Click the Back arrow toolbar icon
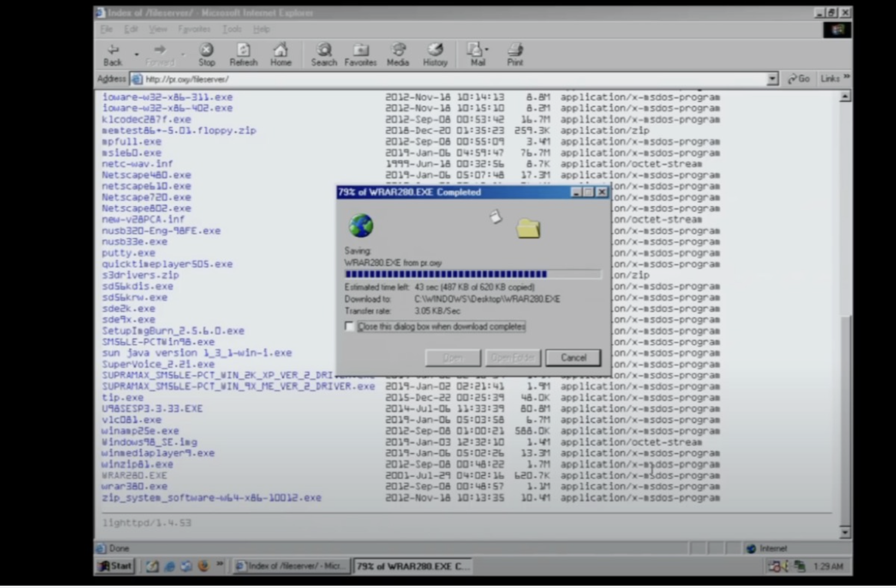The width and height of the screenshot is (896, 588). pyautogui.click(x=113, y=50)
